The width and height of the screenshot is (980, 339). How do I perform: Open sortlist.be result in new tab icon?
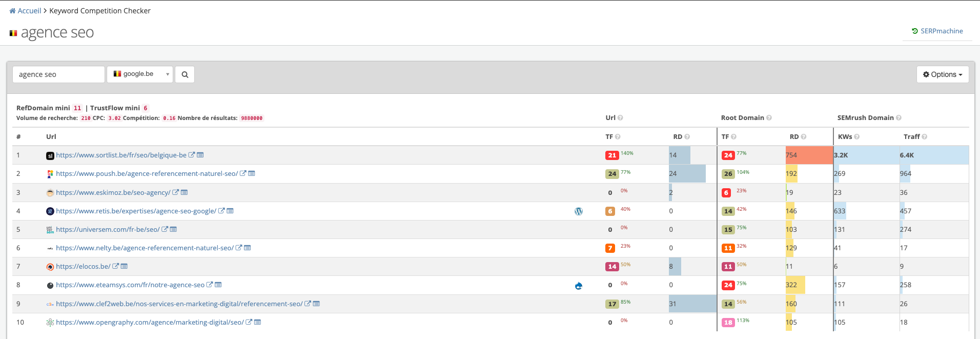[192, 155]
